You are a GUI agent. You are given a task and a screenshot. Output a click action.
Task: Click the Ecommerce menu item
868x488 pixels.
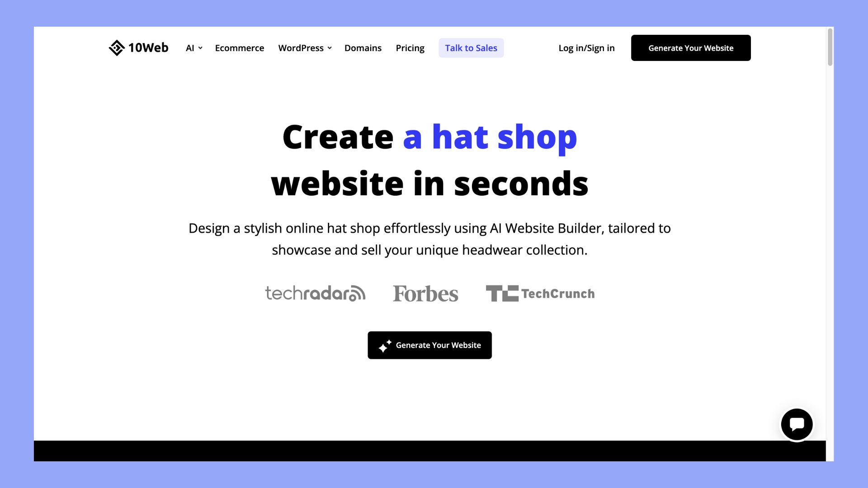240,47
